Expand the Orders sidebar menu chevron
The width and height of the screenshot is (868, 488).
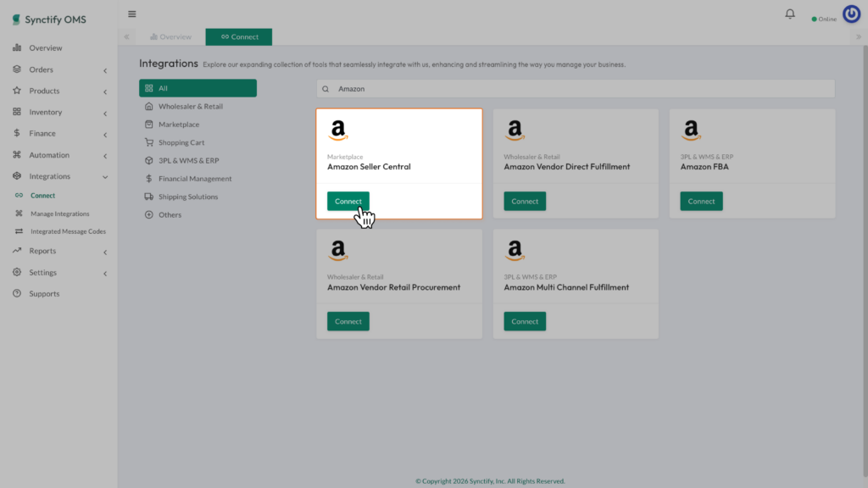click(x=105, y=70)
